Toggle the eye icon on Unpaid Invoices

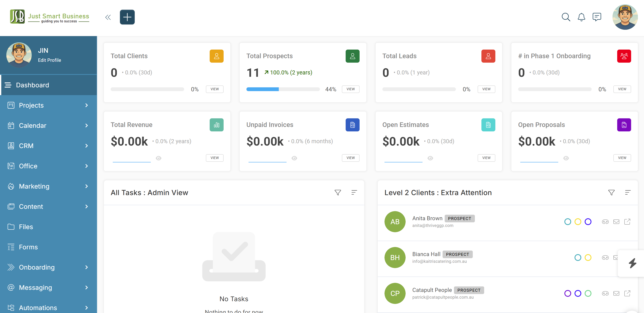(x=294, y=158)
